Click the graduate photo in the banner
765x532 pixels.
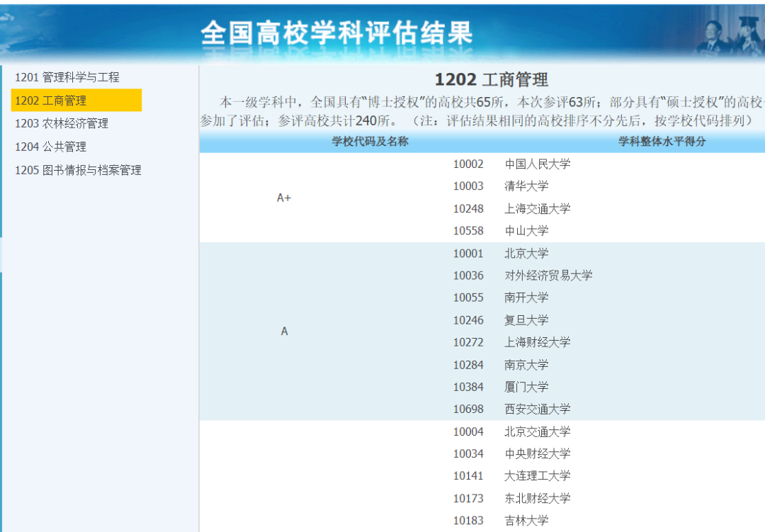730,32
